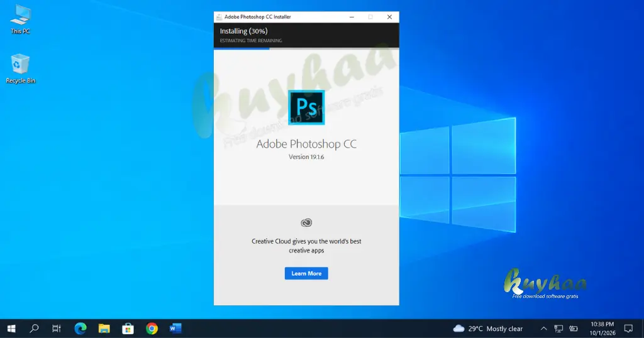Open the clock showing 10:38 PM

(602, 329)
